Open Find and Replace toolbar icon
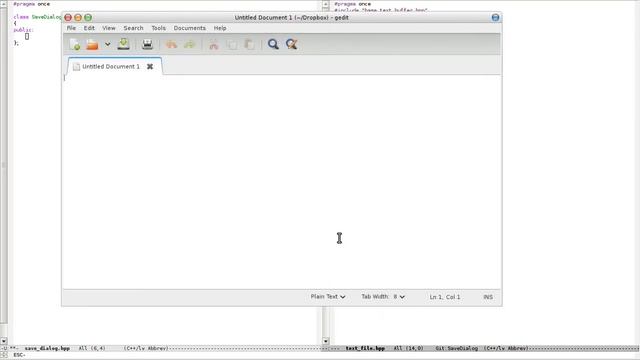This screenshot has height=360, width=640. pos(291,44)
